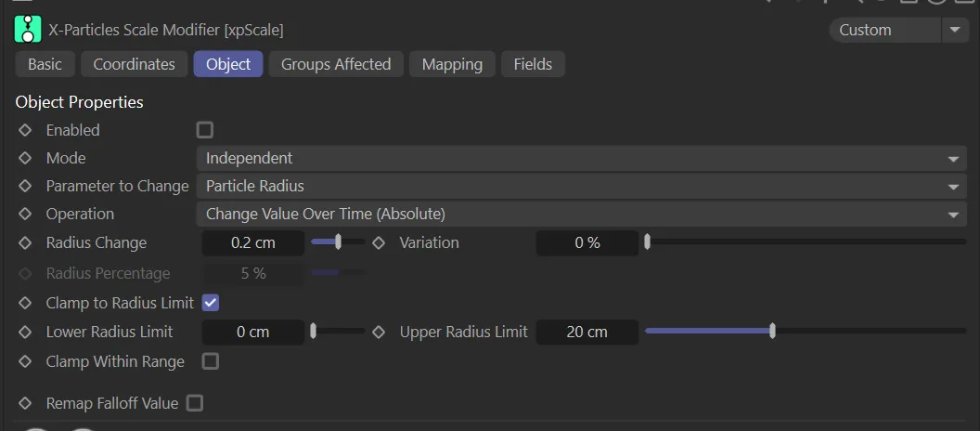The height and width of the screenshot is (431, 980).
Task: Expand the Parameter to Change dropdown
Action: [x=581, y=186]
